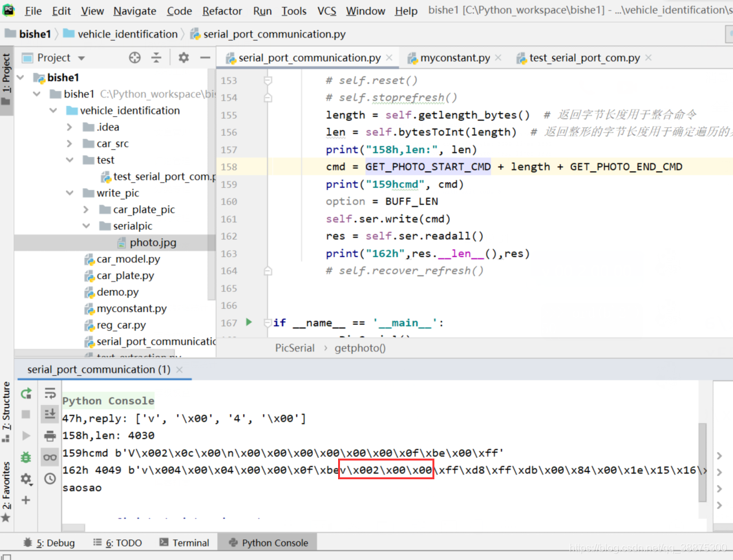Close the myconstant.py editor tab
The height and width of the screenshot is (560, 733).
(x=498, y=58)
